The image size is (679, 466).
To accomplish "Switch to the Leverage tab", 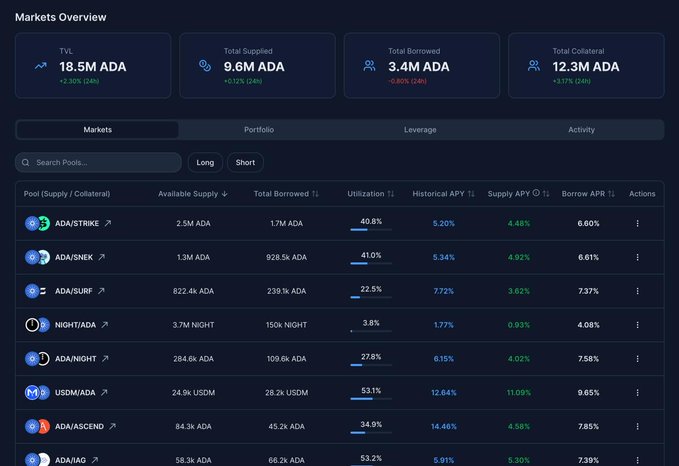I will tap(420, 129).
